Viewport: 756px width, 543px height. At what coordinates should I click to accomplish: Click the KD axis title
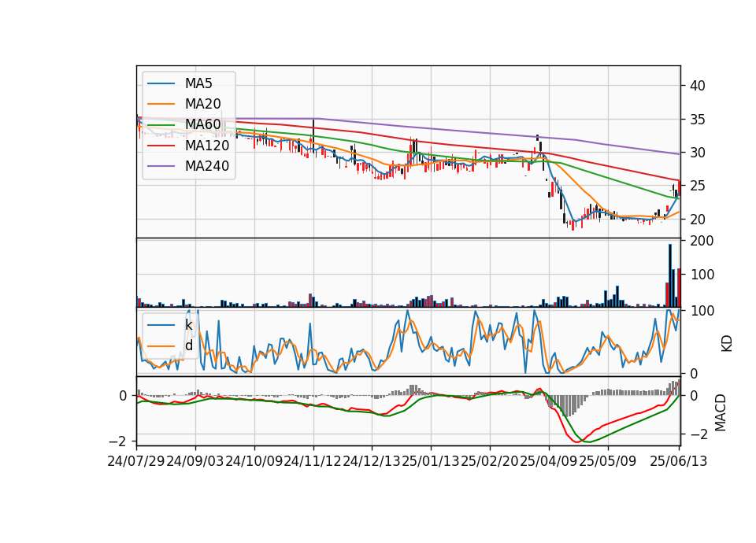click(x=726, y=343)
